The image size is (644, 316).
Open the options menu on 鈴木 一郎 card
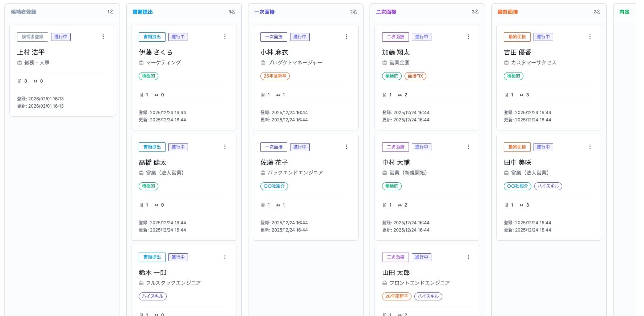[225, 257]
